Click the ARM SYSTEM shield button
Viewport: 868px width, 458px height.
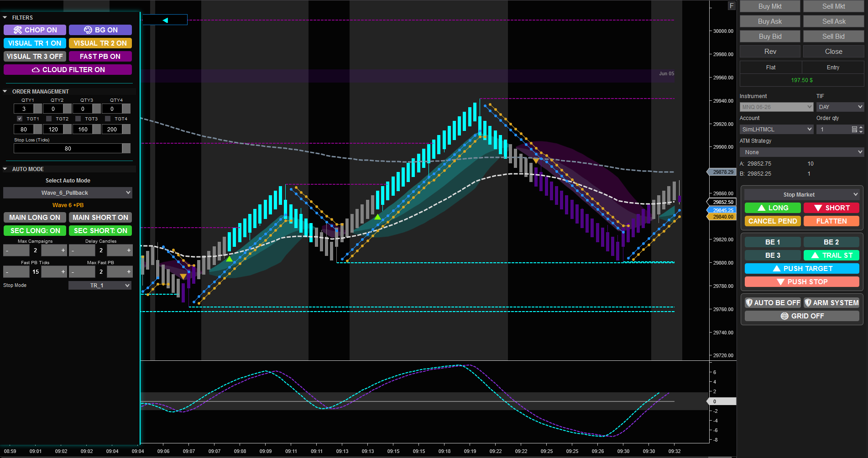[x=831, y=303]
